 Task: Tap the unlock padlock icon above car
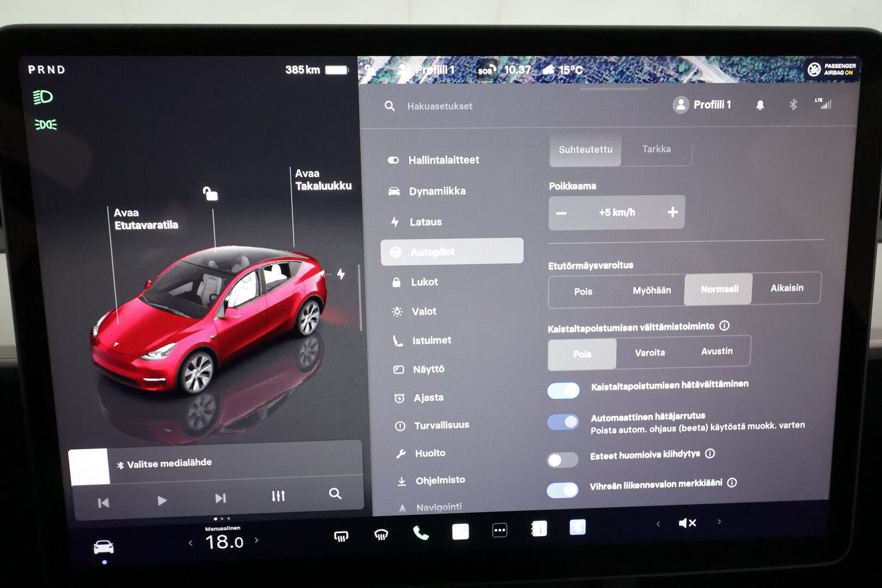coord(210,193)
